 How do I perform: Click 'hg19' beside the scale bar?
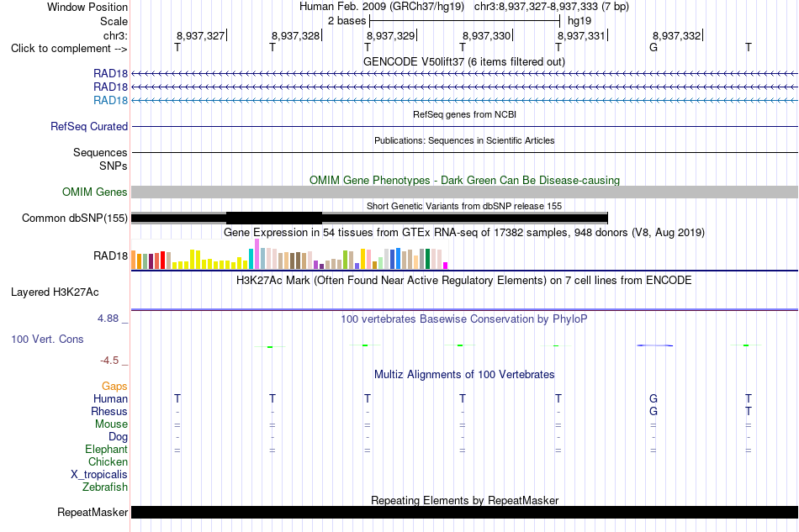click(579, 21)
